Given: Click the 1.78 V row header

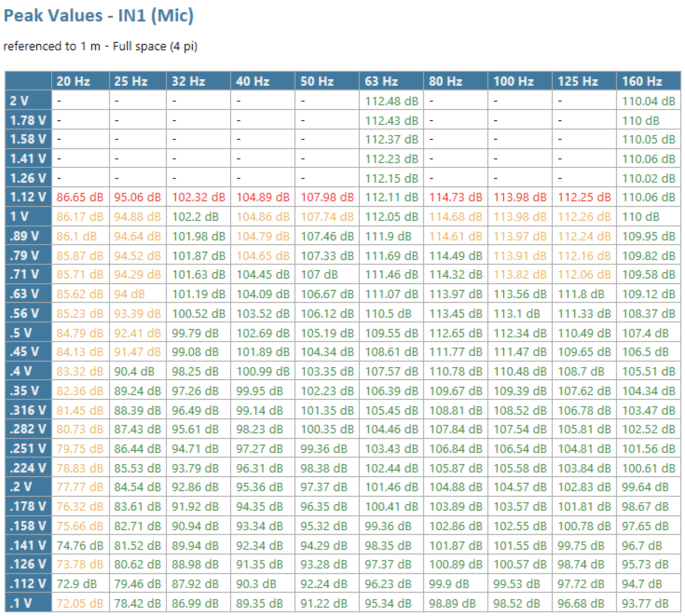Looking at the screenshot, I should pos(28,120).
